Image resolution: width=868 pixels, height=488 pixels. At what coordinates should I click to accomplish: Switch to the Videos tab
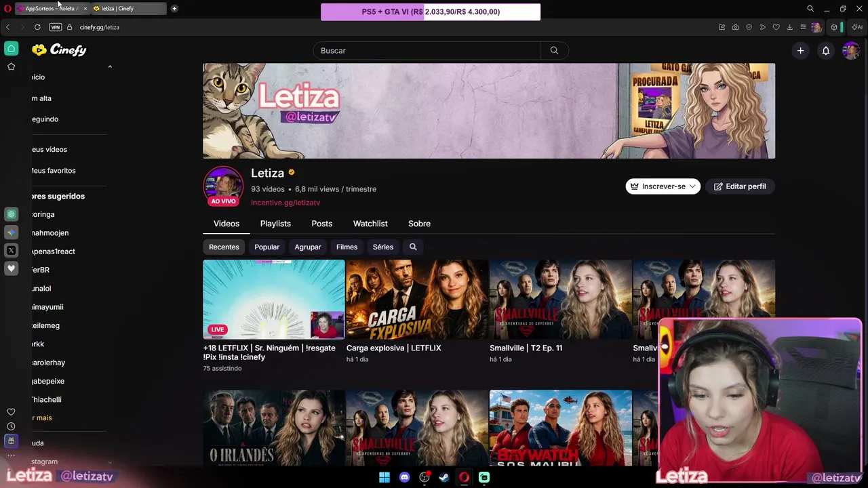226,224
